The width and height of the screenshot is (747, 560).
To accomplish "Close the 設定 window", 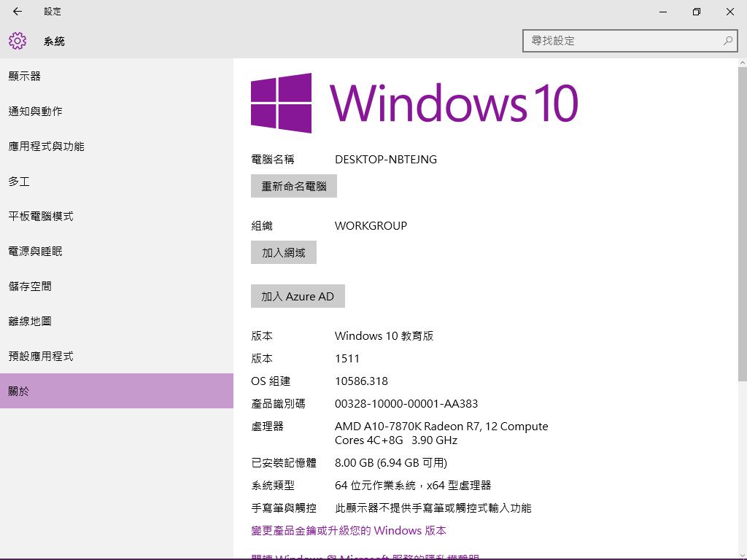I will coord(729,12).
